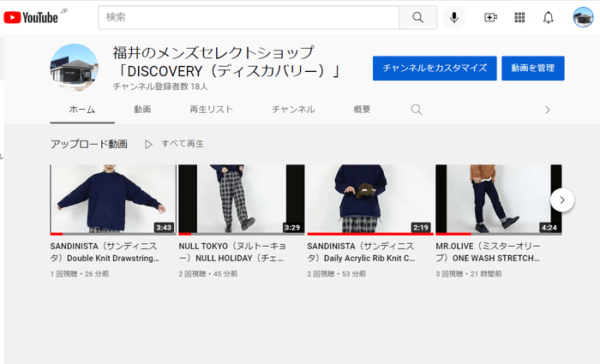Open the チャンネル tab
Screen dimensions: 600x364
[x=293, y=109]
